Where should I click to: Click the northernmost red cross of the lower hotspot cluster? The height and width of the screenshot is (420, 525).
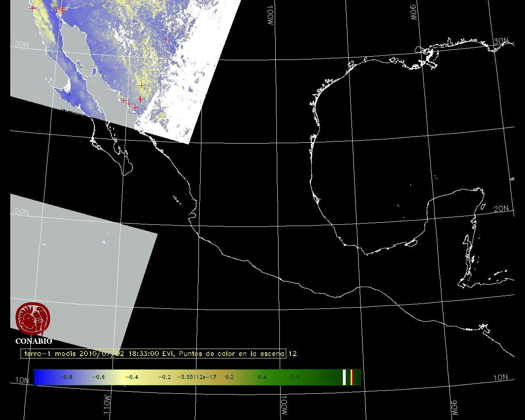[142, 85]
